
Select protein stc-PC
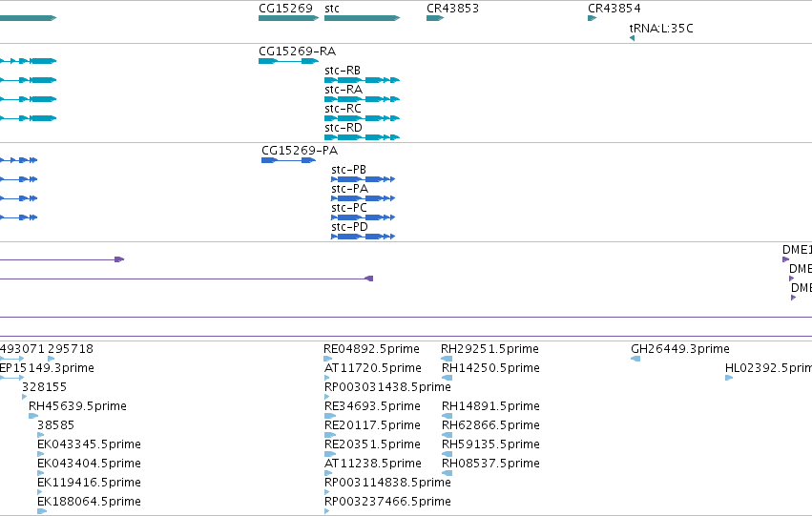[x=363, y=217]
